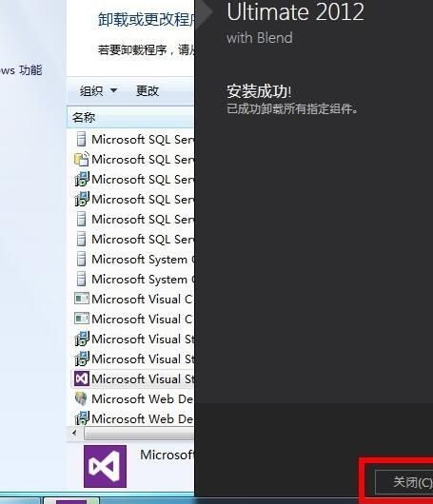Open the 组织 dropdown menu
The height and width of the screenshot is (504, 433).
coord(98,91)
